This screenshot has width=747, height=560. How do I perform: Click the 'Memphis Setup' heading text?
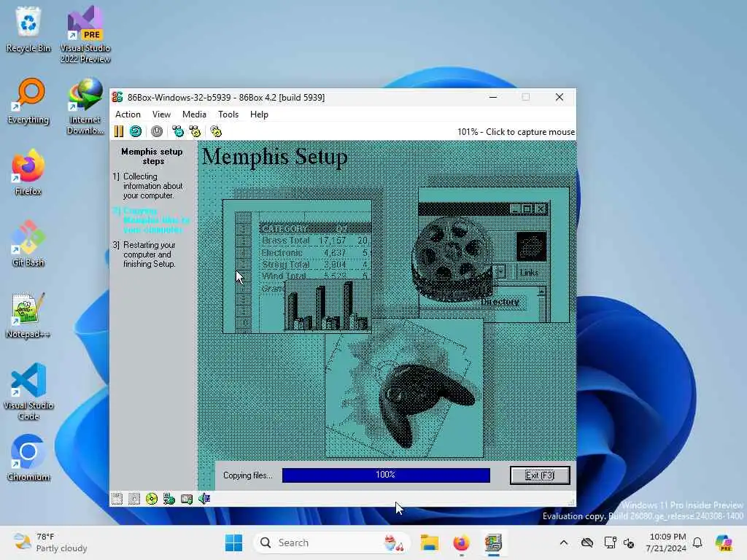(x=275, y=157)
